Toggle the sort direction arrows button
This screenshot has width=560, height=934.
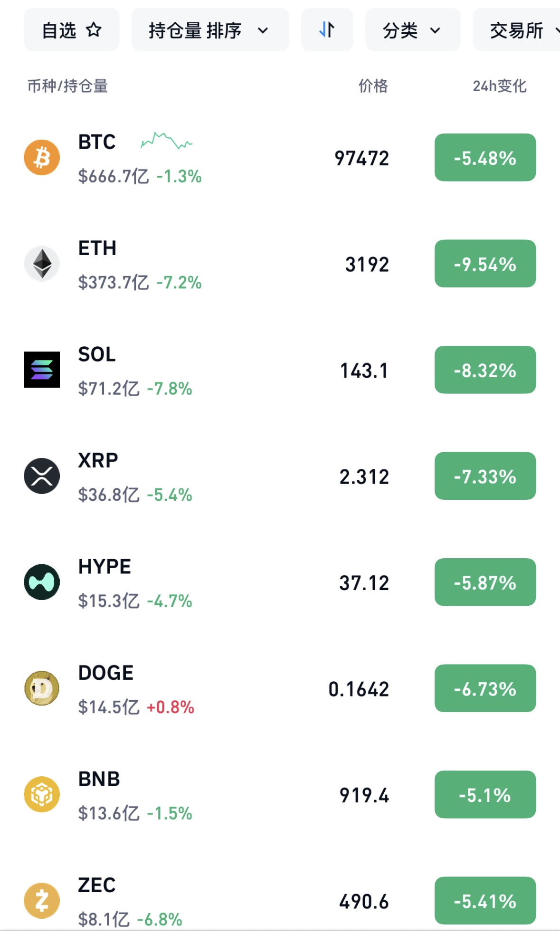coord(327,30)
